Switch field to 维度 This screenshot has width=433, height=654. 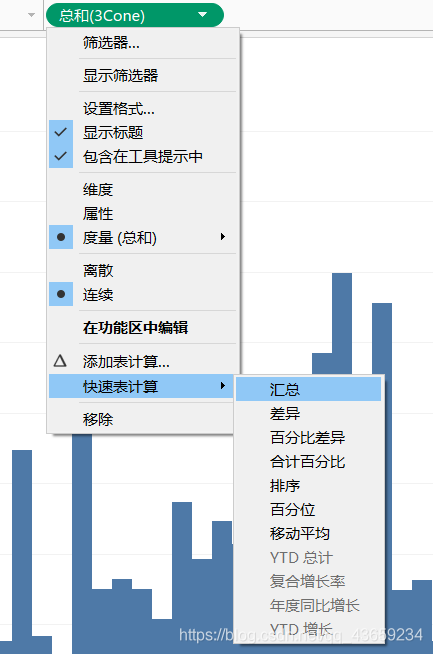[x=143, y=190]
